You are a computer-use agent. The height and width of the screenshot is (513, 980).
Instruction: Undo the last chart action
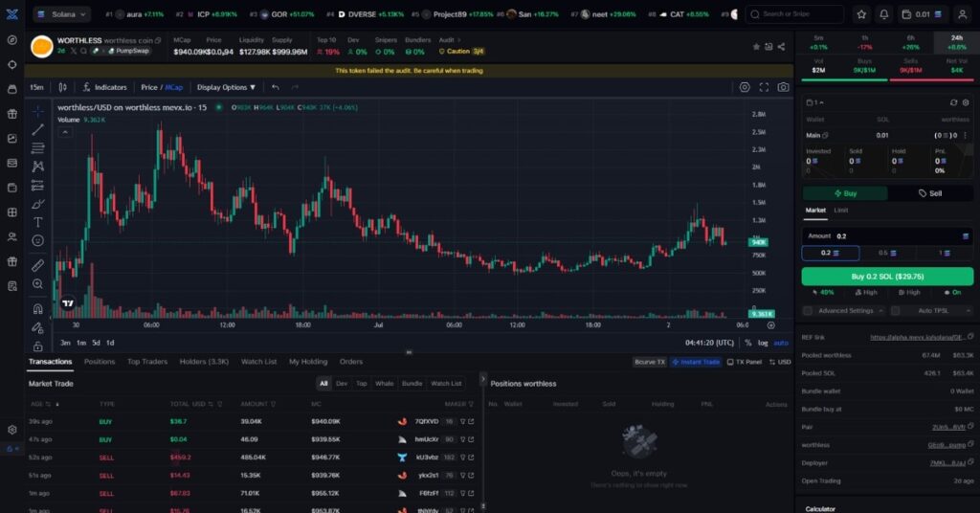point(276,87)
